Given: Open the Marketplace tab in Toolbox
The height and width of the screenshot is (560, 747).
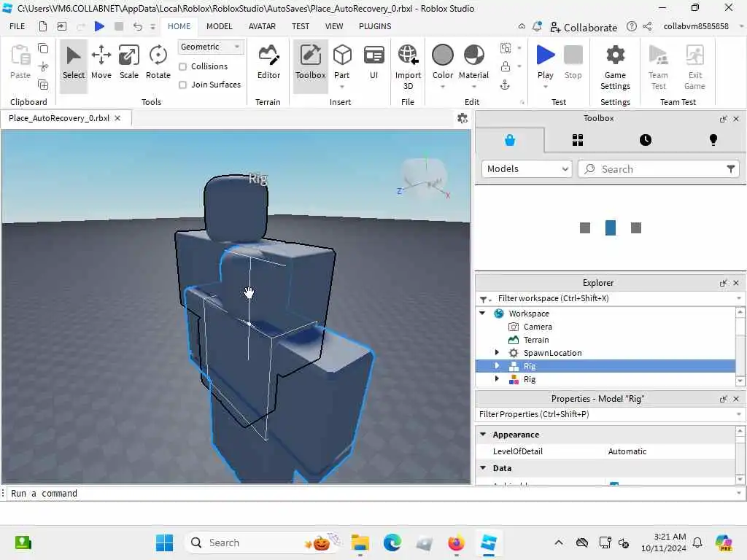Looking at the screenshot, I should point(510,140).
